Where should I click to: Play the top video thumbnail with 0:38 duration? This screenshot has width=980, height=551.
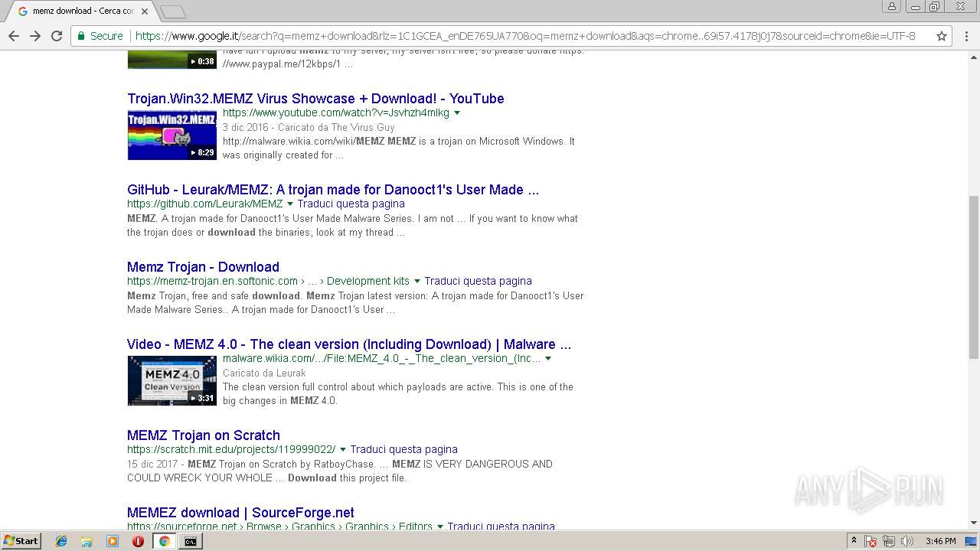coord(172,60)
